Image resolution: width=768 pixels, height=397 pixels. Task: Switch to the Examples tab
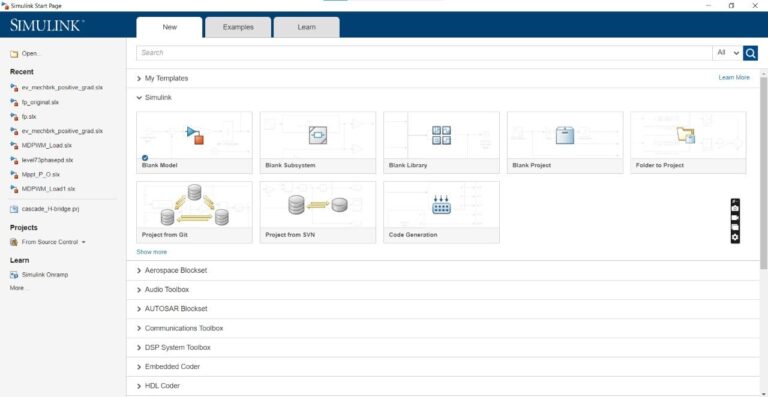238,27
